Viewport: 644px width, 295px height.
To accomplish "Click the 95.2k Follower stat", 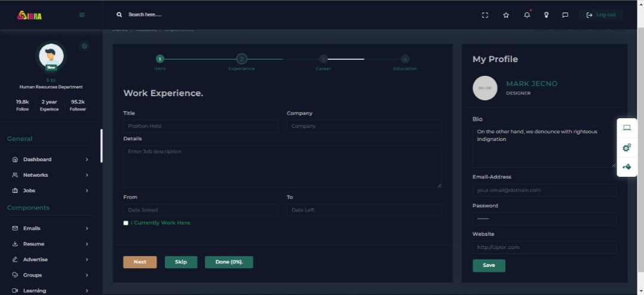I will point(78,105).
